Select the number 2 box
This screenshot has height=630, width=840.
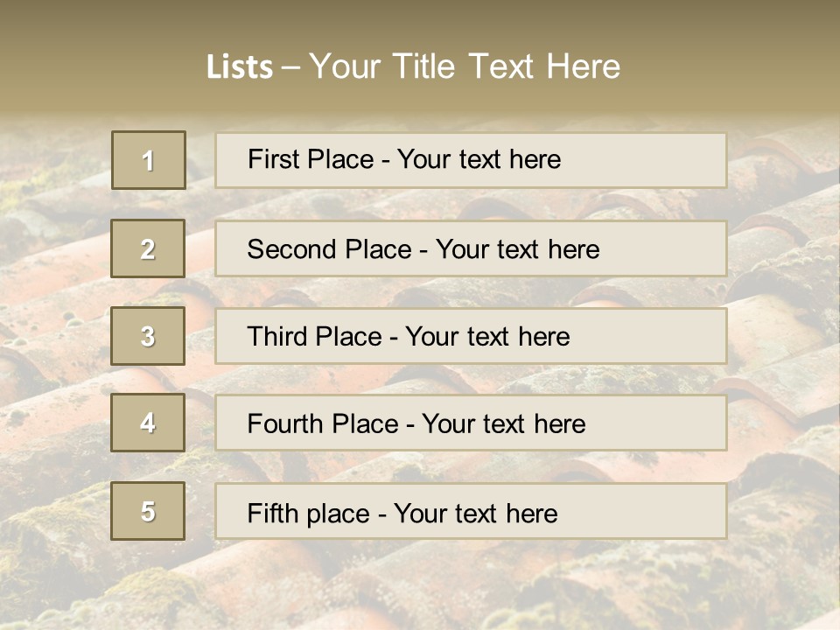(x=148, y=248)
